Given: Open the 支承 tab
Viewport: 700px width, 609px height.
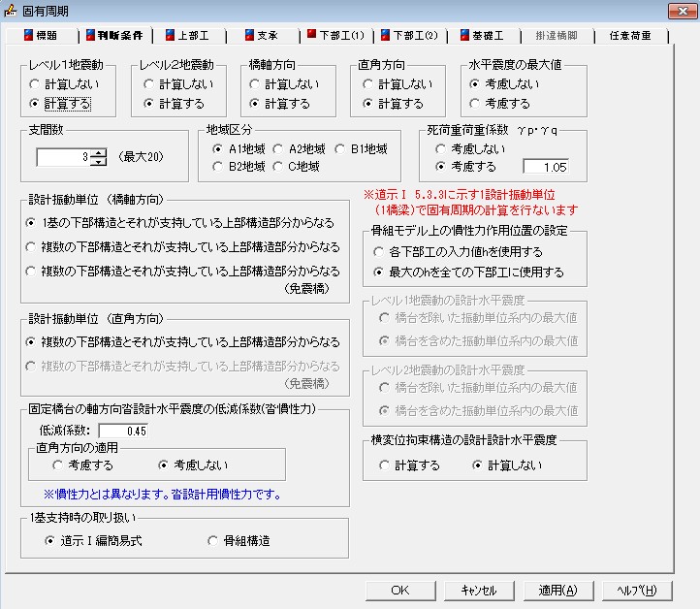Looking at the screenshot, I should coord(262,36).
